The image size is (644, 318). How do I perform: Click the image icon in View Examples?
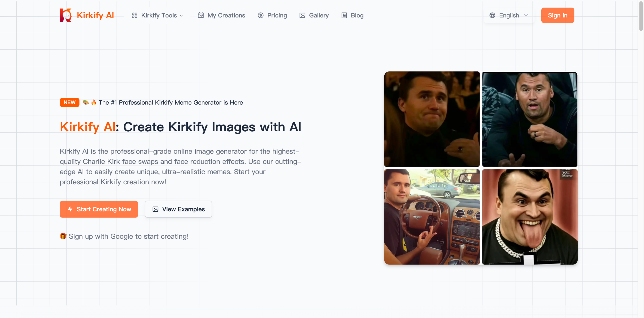point(155,209)
